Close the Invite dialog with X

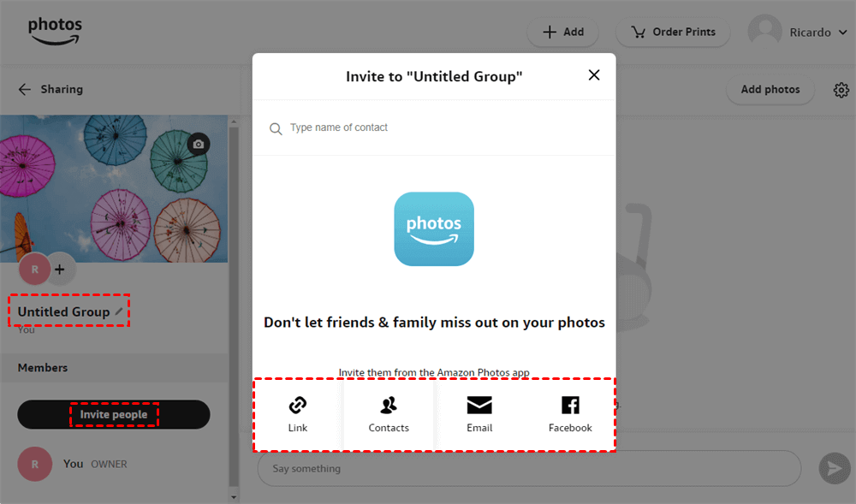594,75
